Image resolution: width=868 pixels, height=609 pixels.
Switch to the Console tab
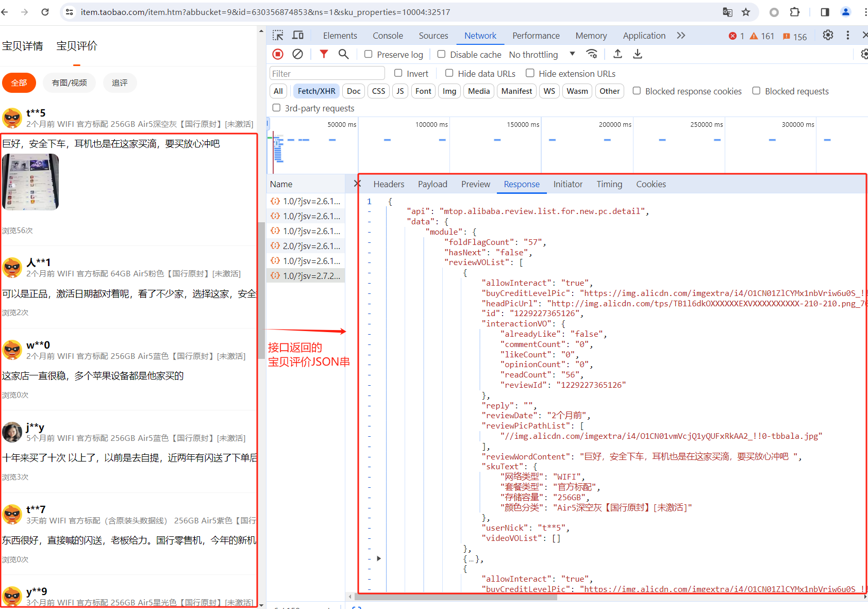coord(388,36)
